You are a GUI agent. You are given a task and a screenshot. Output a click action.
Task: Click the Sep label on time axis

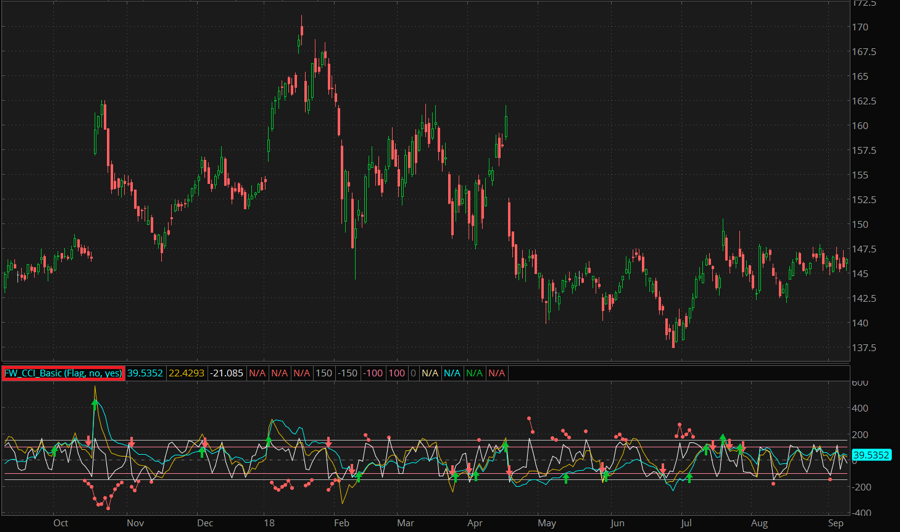pyautogui.click(x=836, y=522)
